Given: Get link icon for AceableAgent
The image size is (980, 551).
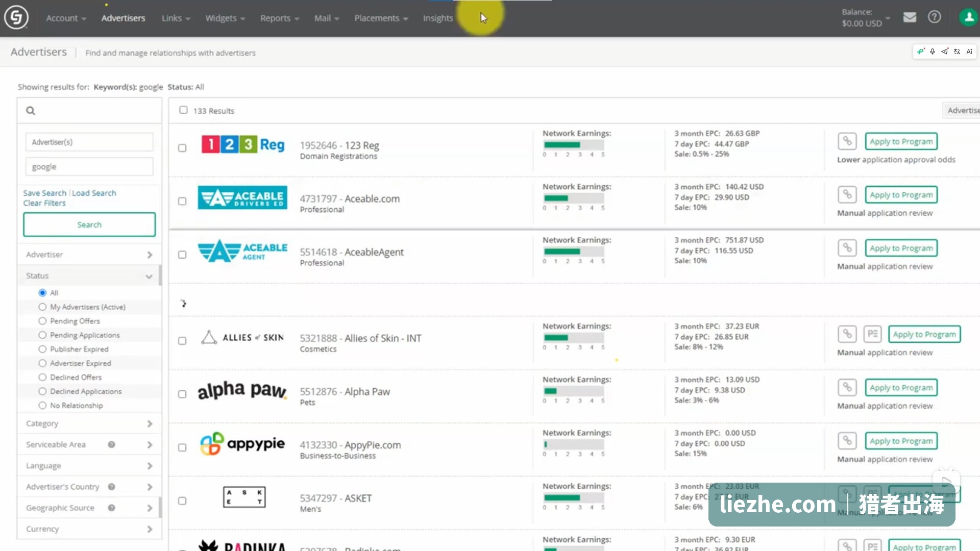Looking at the screenshot, I should [x=847, y=248].
